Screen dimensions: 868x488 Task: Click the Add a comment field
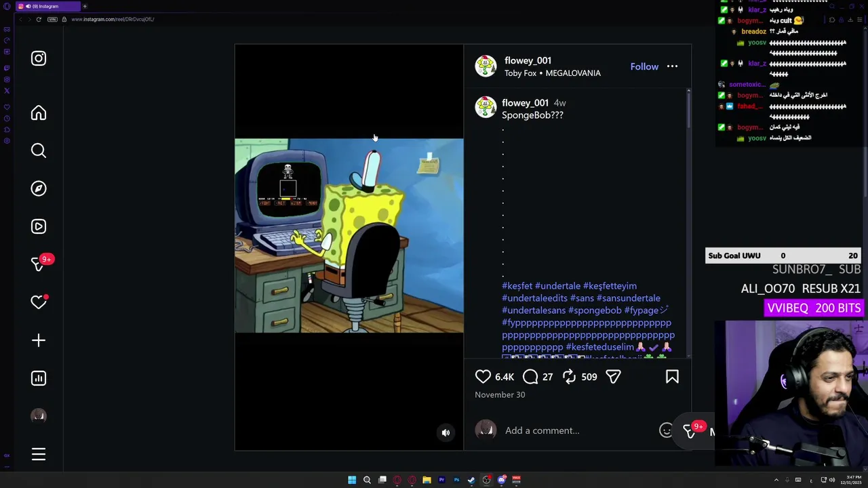click(580, 430)
